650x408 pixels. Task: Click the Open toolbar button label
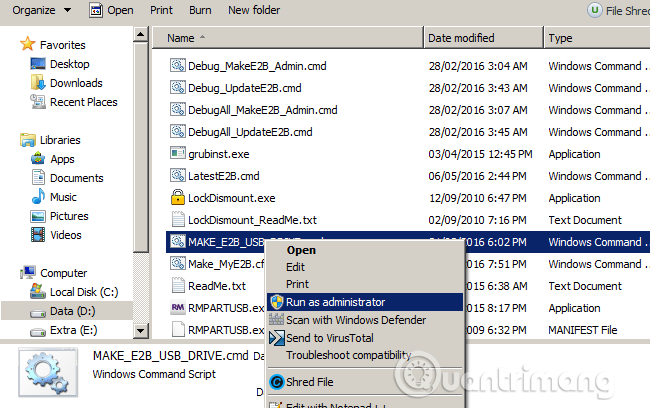click(120, 10)
